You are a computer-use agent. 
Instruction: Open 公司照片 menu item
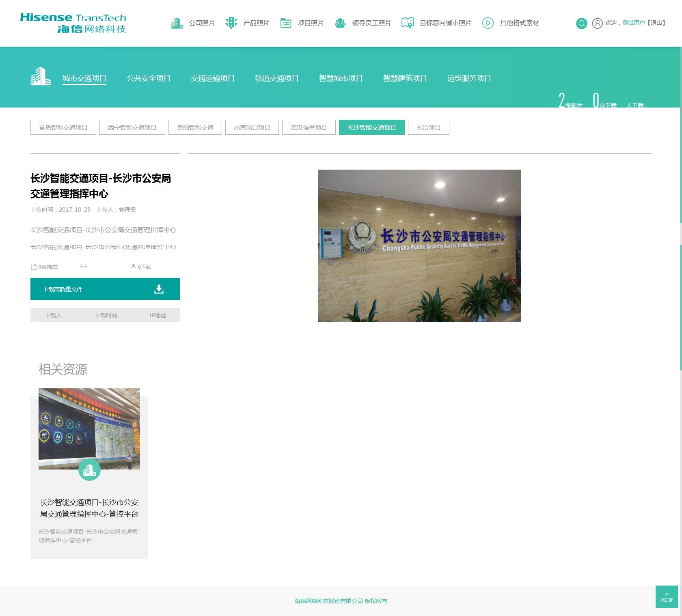tap(202, 23)
